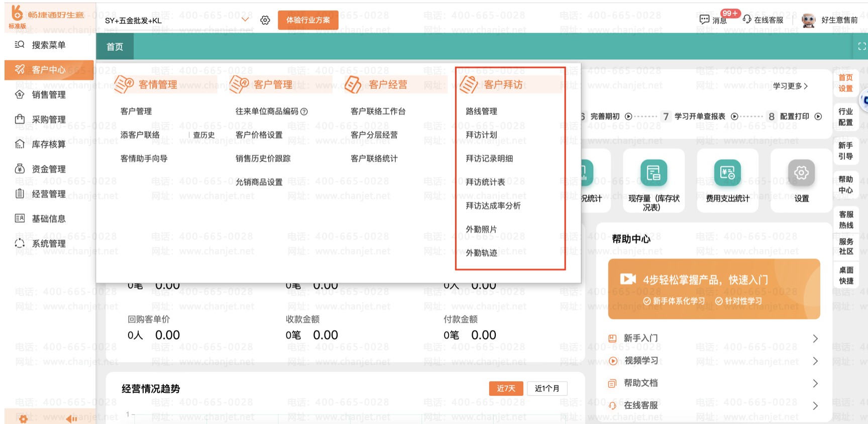
Task: Click 新手体系化学习 in orange banner
Action: pos(674,301)
